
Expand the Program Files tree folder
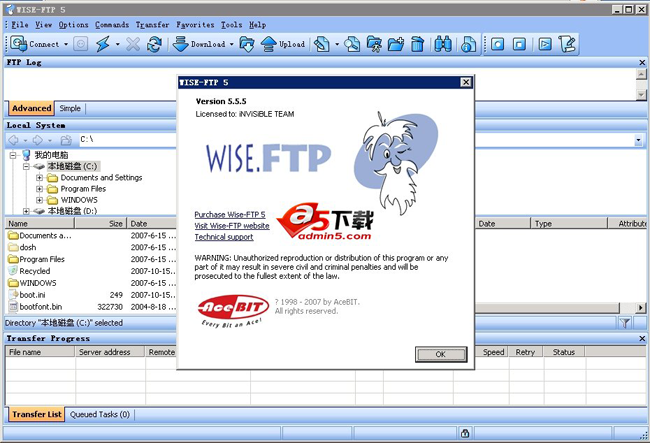[39, 189]
